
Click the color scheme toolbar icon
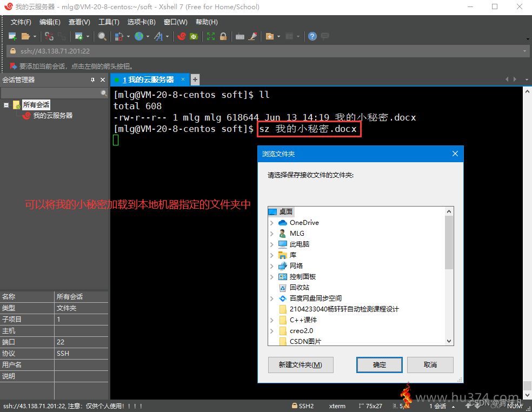119,36
